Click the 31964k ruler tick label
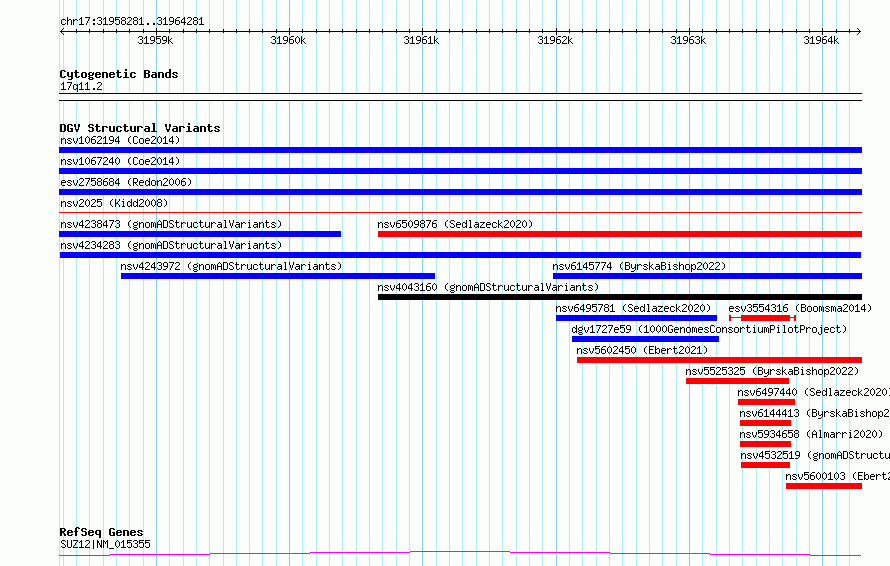The width and height of the screenshot is (890, 566). (821, 40)
